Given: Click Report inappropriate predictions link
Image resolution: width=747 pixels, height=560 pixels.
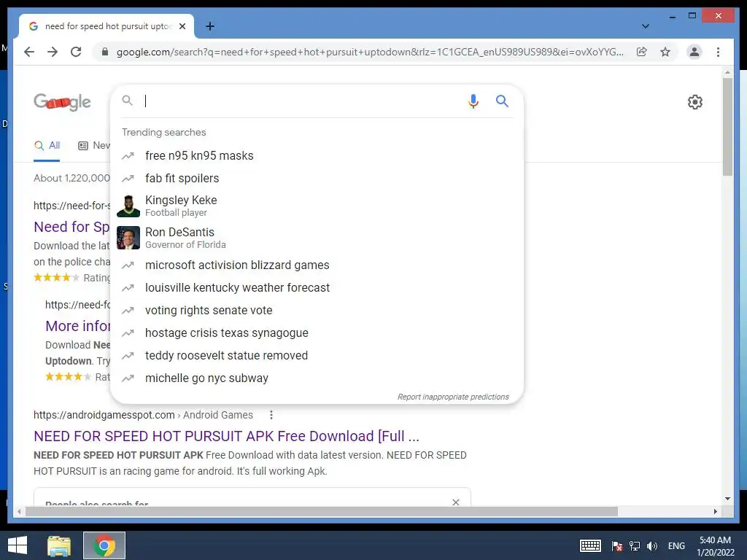Looking at the screenshot, I should click(453, 397).
